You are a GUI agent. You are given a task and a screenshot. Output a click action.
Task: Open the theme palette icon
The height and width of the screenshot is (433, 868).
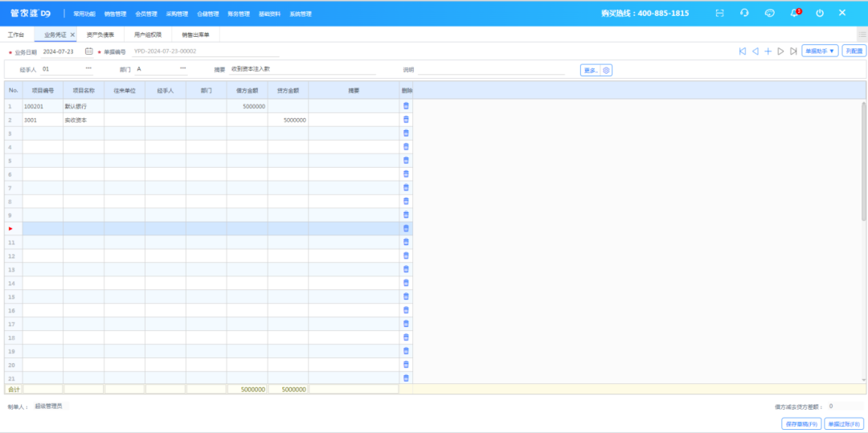(770, 13)
